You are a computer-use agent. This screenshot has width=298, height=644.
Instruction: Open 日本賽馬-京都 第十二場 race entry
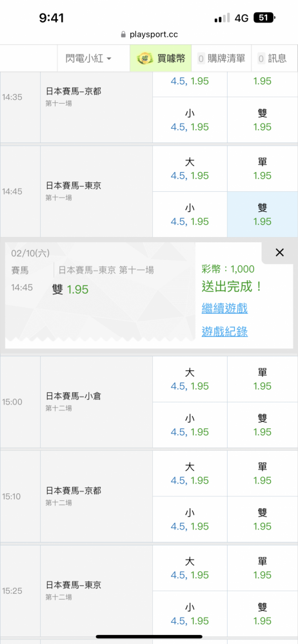[x=96, y=496]
